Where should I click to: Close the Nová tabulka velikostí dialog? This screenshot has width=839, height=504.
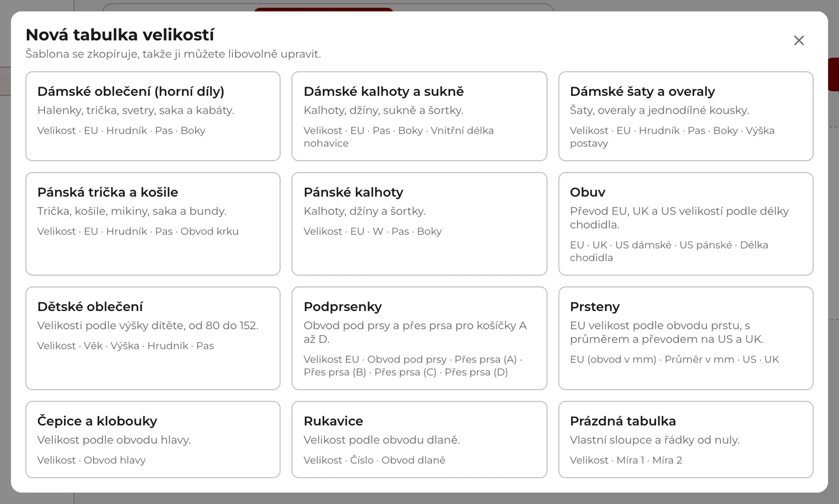click(799, 40)
